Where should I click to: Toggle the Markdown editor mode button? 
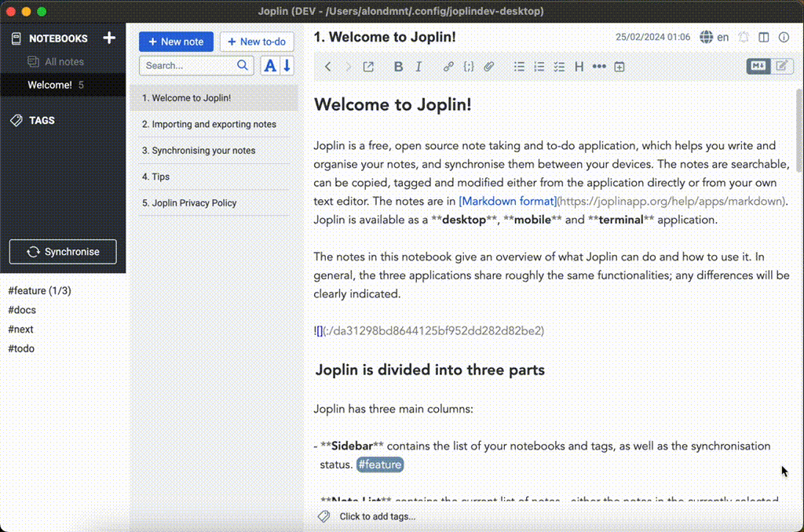(x=758, y=66)
